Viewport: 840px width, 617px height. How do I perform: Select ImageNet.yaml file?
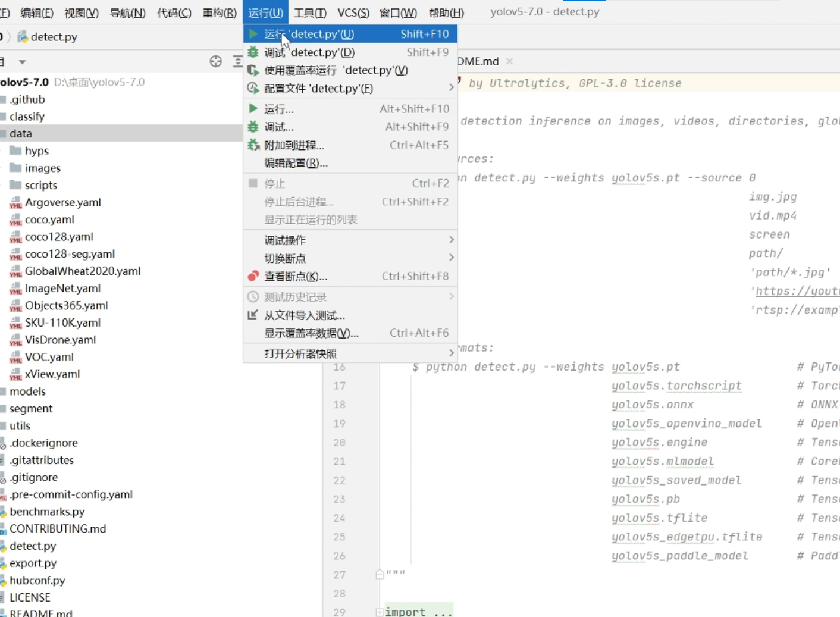pyautogui.click(x=62, y=289)
